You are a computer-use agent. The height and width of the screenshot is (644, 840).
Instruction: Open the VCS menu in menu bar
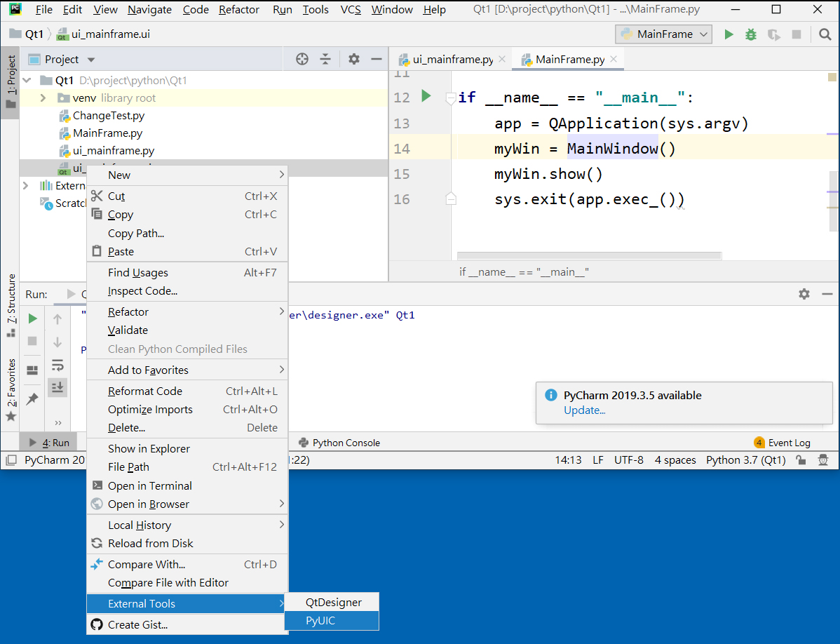(x=351, y=10)
